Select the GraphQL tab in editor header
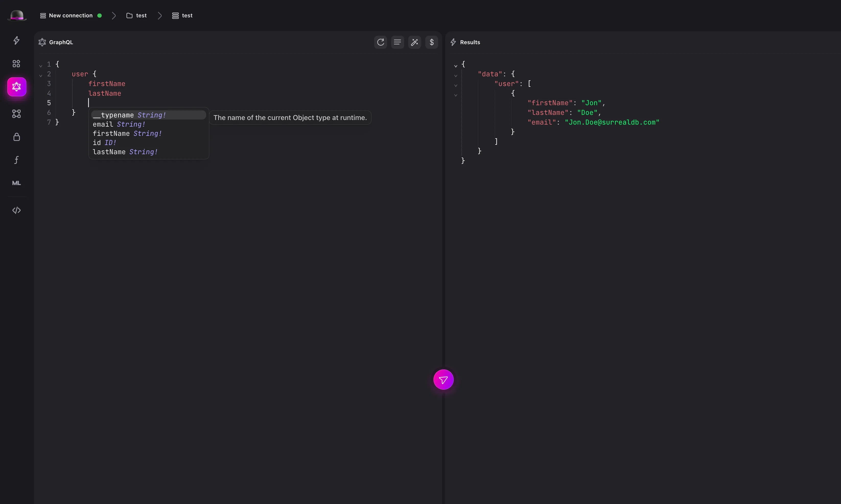 coord(61,42)
